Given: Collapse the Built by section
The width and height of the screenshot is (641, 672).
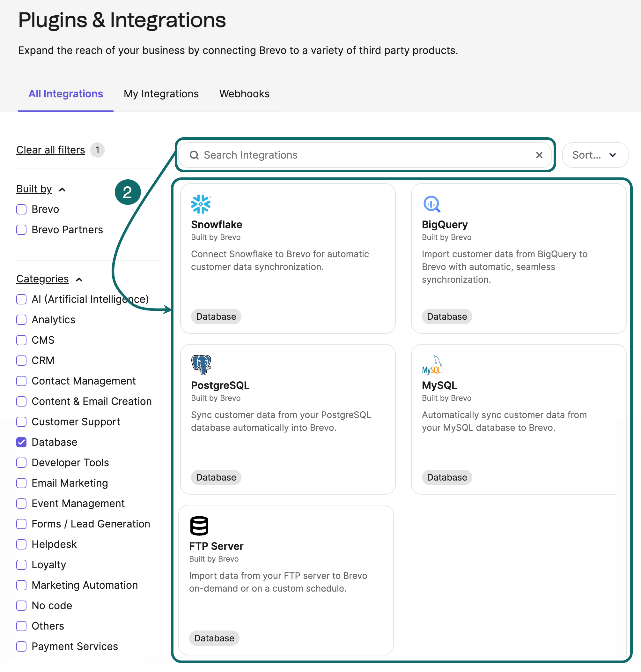Looking at the screenshot, I should (63, 189).
